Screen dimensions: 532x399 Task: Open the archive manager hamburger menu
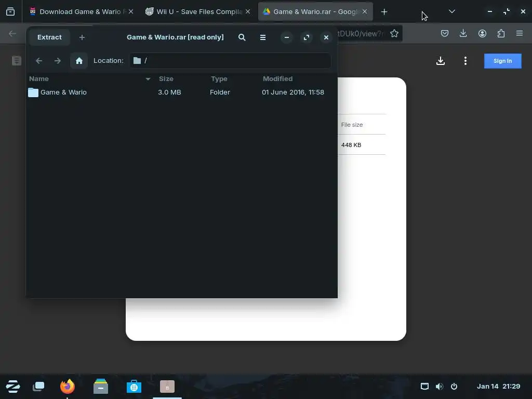(x=262, y=37)
